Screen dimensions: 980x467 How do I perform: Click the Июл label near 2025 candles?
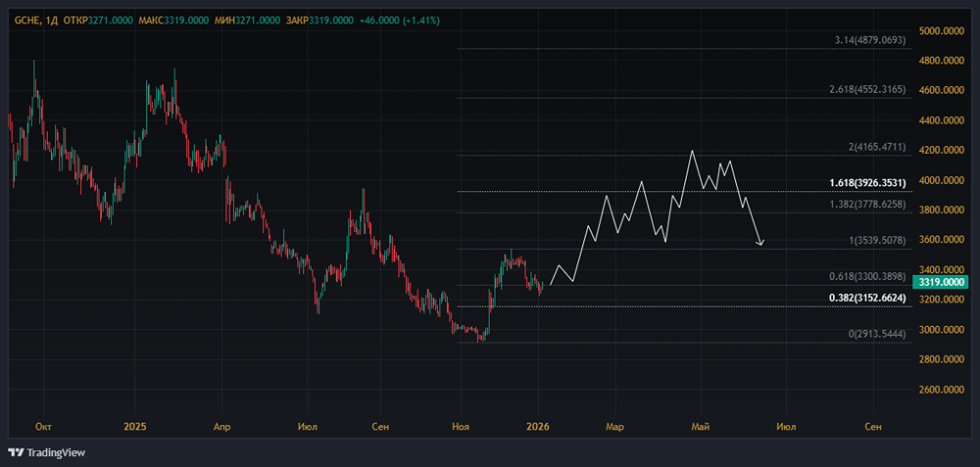[308, 427]
